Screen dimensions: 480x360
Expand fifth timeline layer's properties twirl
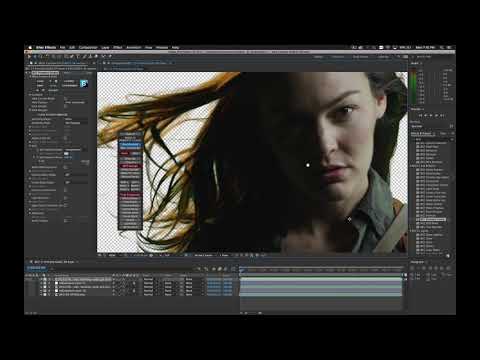click(41, 295)
